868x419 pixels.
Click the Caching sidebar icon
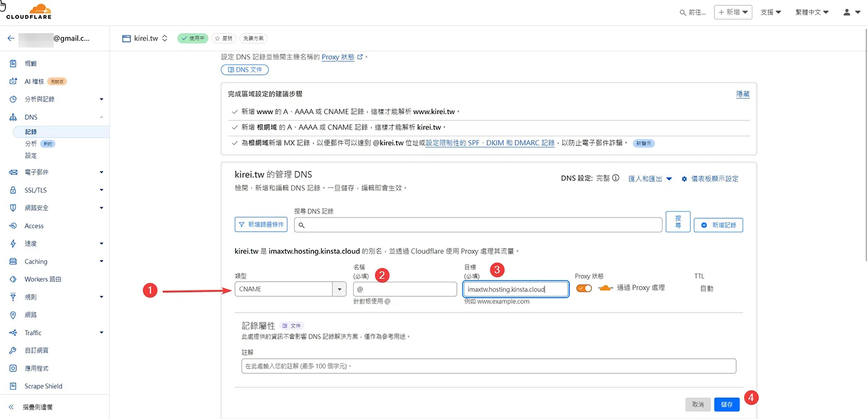pyautogui.click(x=13, y=262)
